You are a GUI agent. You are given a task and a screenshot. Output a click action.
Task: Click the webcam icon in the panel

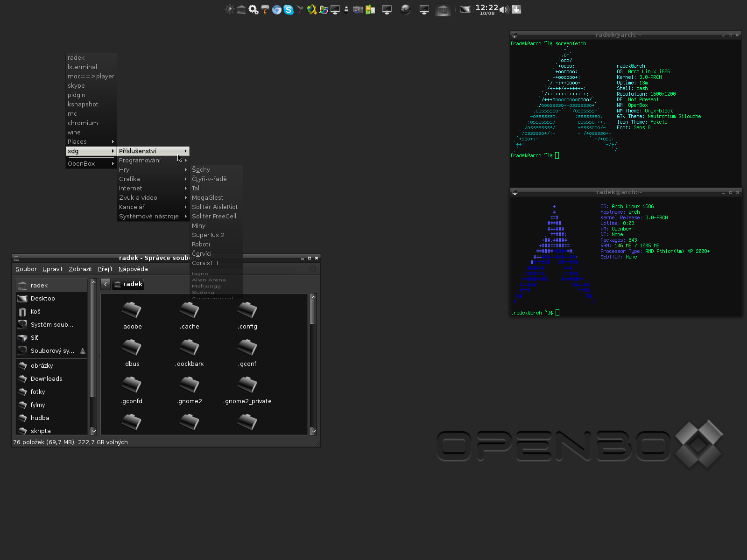point(406,9)
